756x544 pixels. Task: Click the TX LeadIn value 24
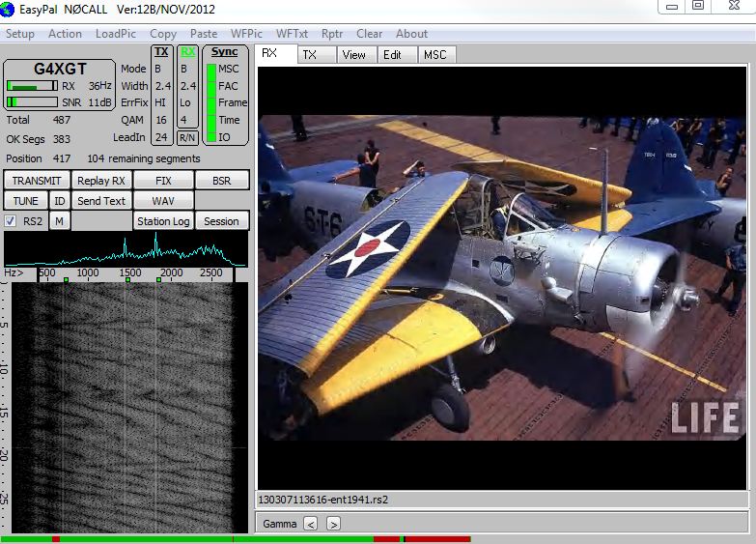[161, 137]
